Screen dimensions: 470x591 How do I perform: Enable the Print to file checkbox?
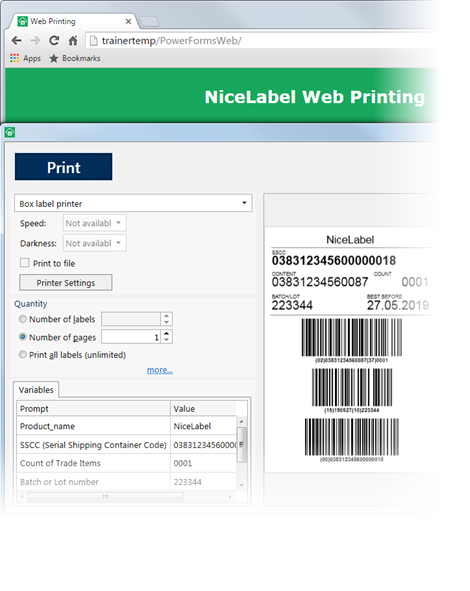24,263
